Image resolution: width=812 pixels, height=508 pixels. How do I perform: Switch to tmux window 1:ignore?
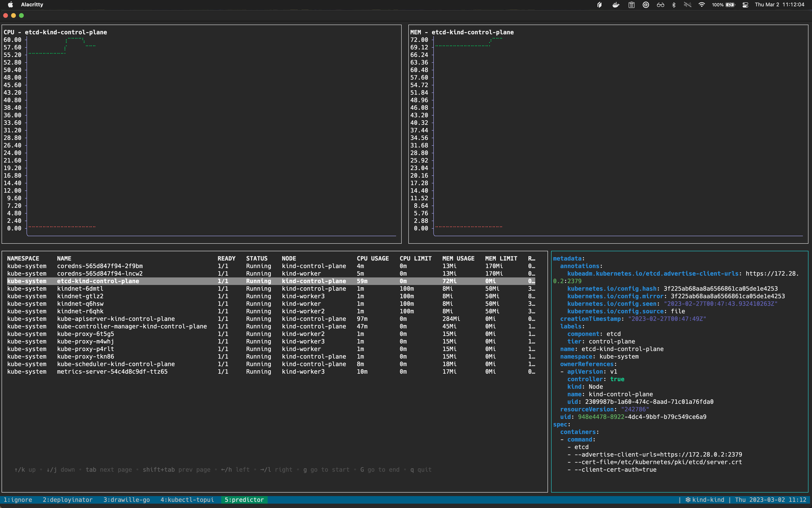[x=18, y=500]
